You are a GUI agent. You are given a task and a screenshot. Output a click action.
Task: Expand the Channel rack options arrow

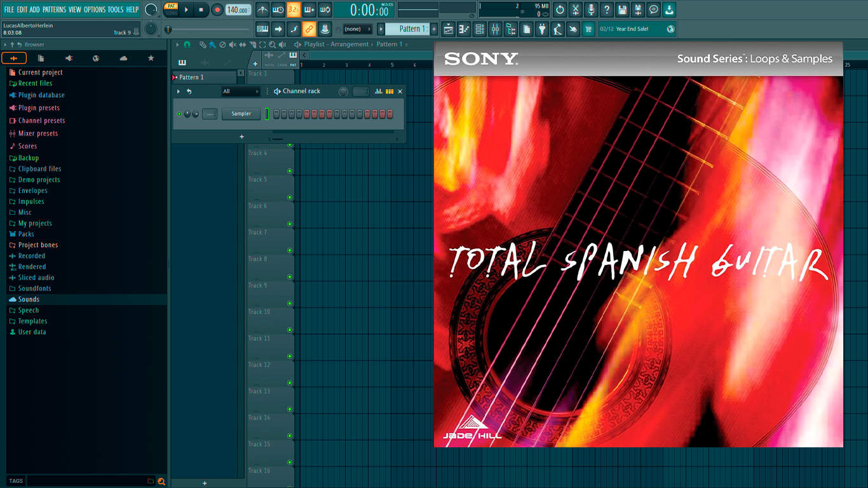pos(179,91)
